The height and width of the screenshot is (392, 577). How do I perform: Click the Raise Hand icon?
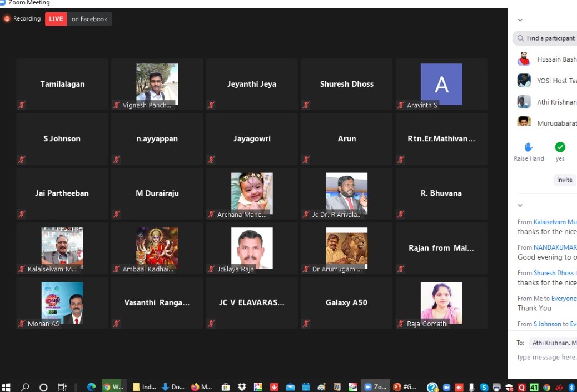click(529, 147)
